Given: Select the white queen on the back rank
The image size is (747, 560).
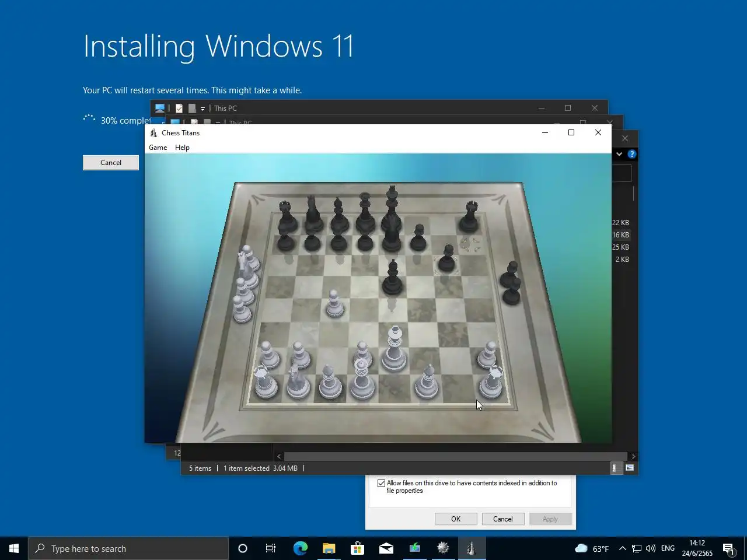Looking at the screenshot, I should (x=361, y=379).
